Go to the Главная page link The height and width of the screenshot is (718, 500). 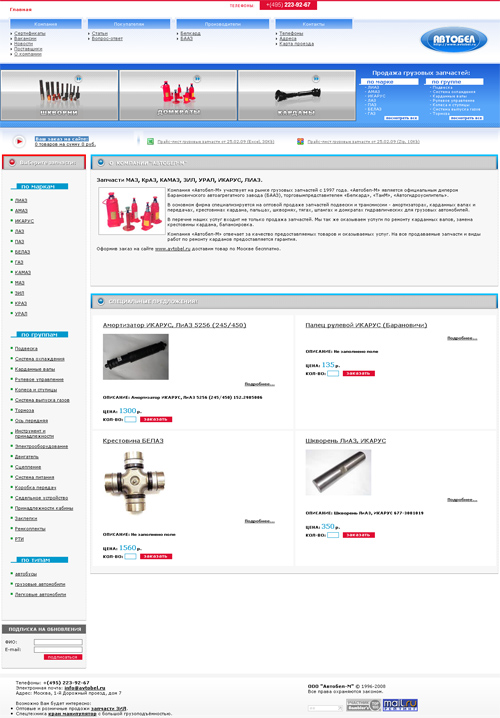tap(21, 9)
